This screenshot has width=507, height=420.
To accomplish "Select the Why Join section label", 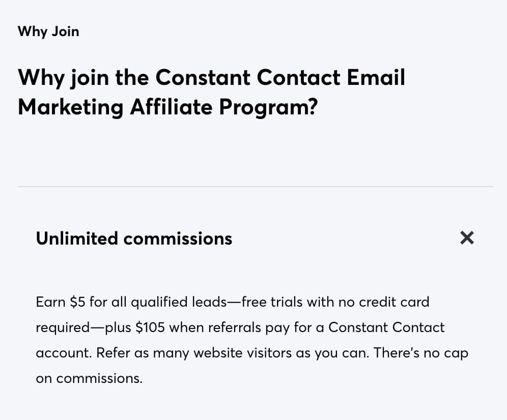I will tap(48, 32).
